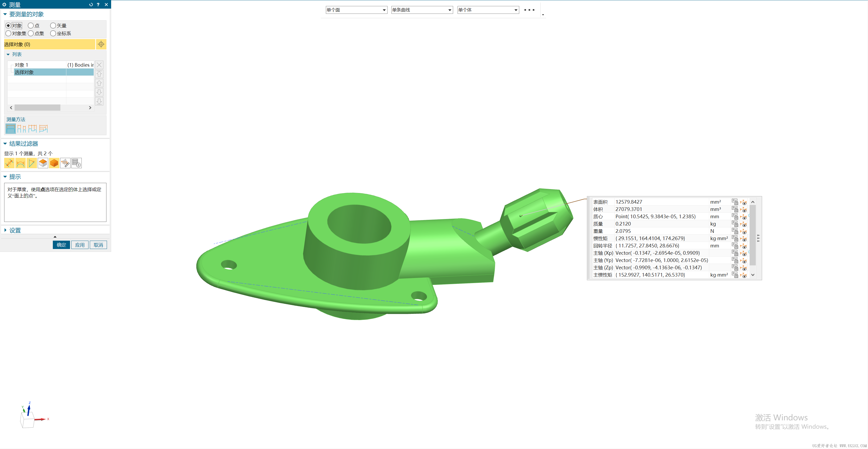Click the view triad orientation cube
This screenshot has width=868, height=449.
point(27,420)
